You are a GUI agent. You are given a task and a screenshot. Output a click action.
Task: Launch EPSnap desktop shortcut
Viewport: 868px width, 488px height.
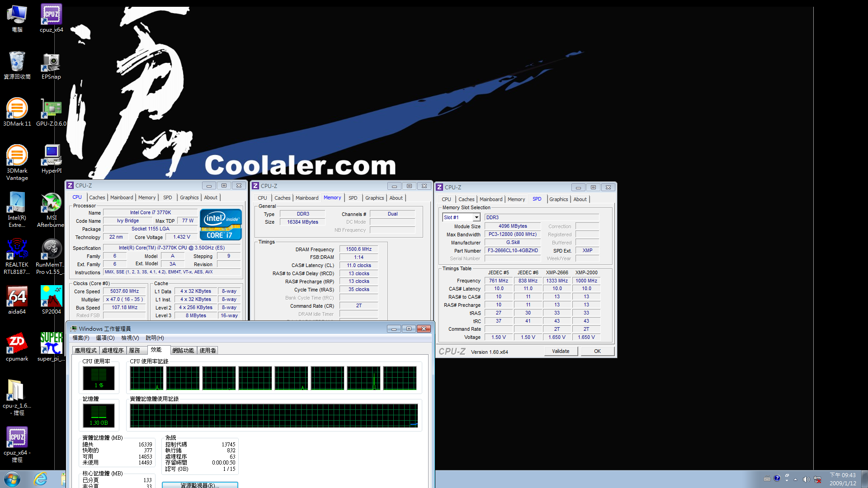(51, 65)
